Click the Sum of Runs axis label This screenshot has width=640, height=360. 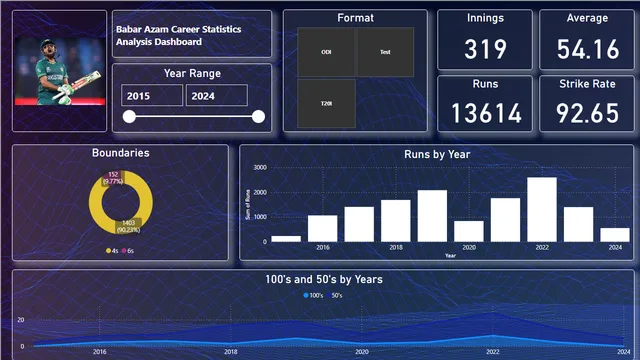[247, 204]
